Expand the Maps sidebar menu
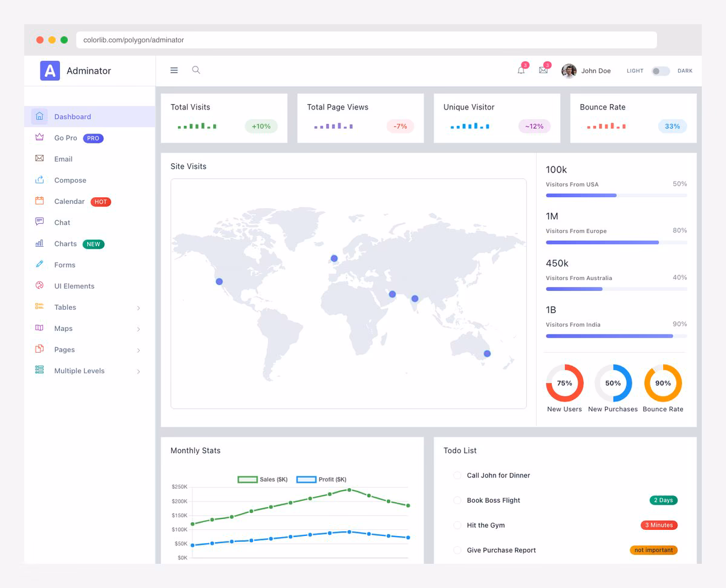 pyautogui.click(x=62, y=328)
